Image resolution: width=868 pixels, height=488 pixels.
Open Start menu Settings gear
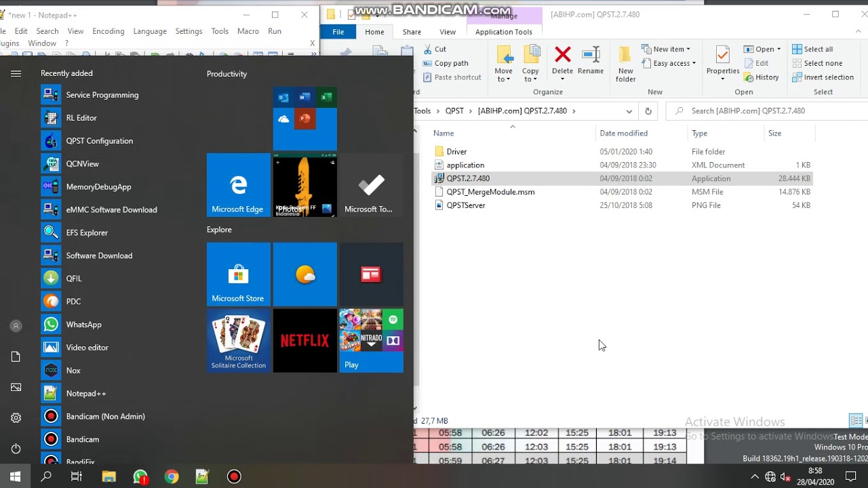point(16,418)
